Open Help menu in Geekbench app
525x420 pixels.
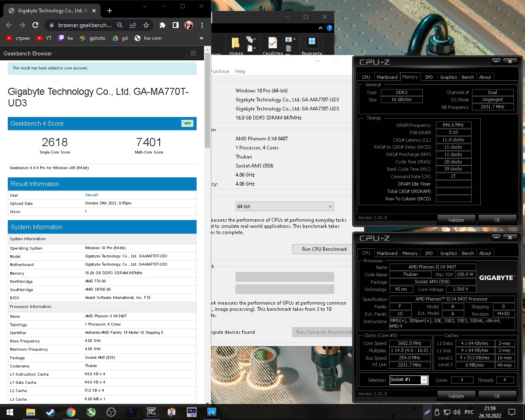point(240,71)
